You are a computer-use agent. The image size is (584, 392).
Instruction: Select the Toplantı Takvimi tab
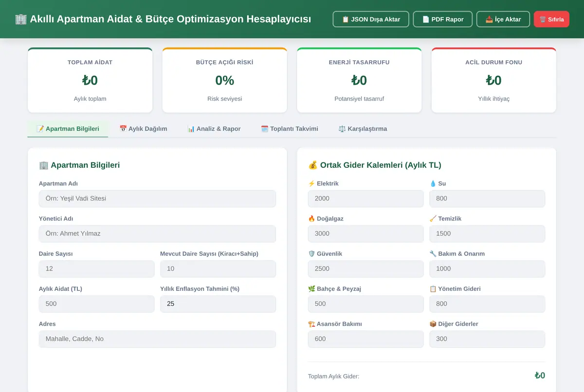click(290, 129)
